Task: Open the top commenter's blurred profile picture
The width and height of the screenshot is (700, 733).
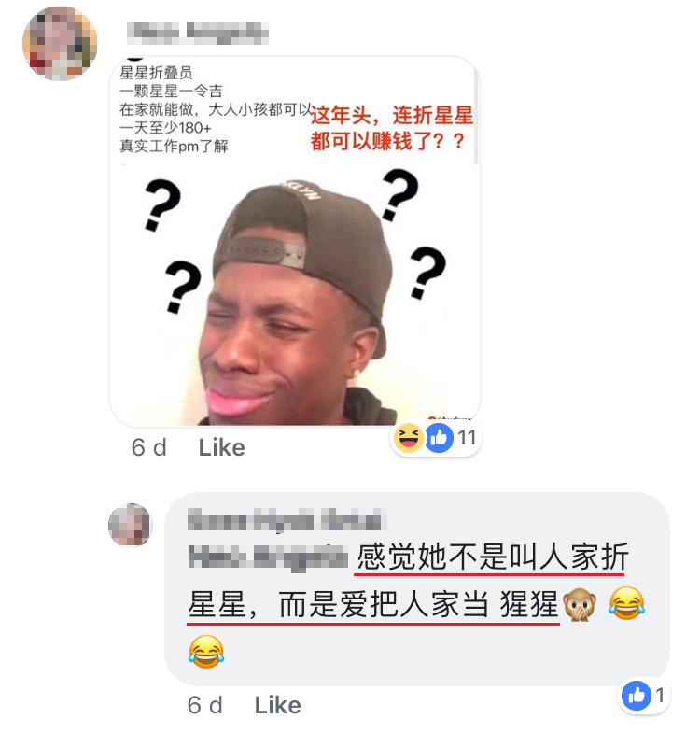Action: click(60, 43)
